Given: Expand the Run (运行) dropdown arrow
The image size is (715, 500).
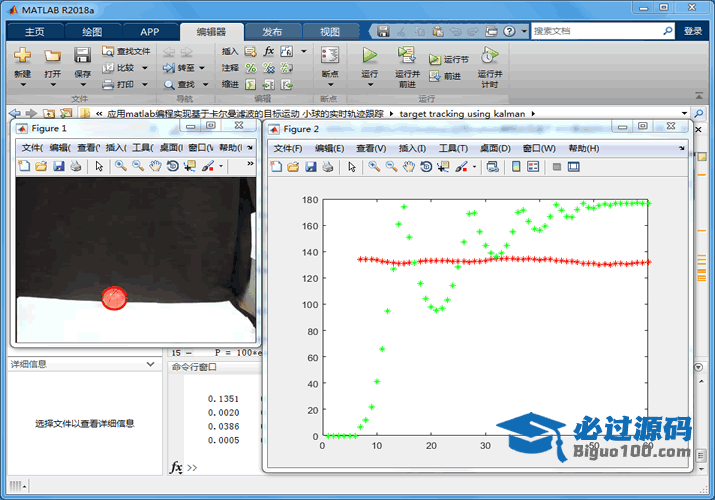Looking at the screenshot, I should click(370, 85).
